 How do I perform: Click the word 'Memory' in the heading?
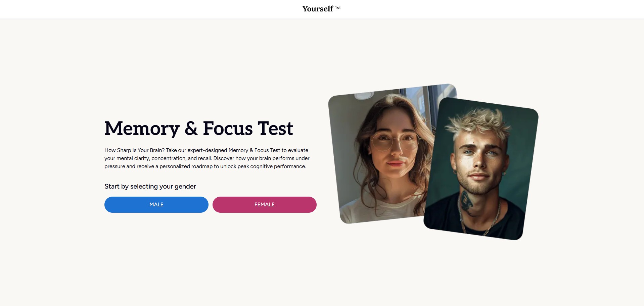(x=142, y=129)
